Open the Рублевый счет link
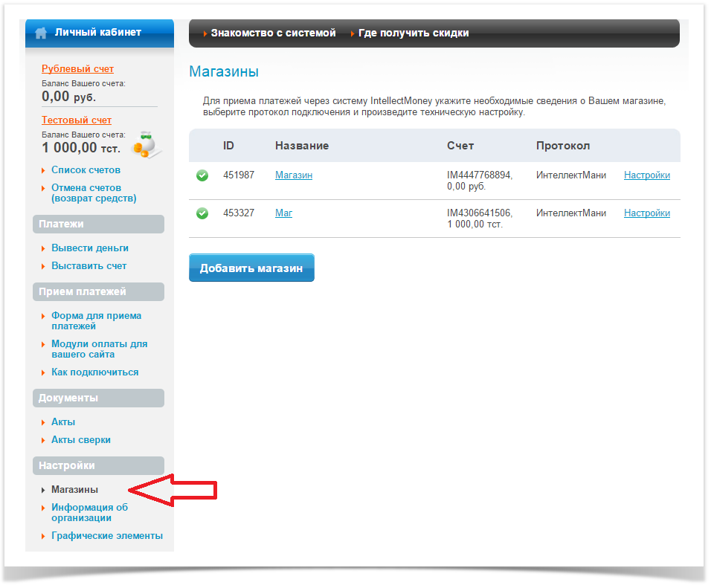Screen dimensions: 714x588 coord(77,68)
